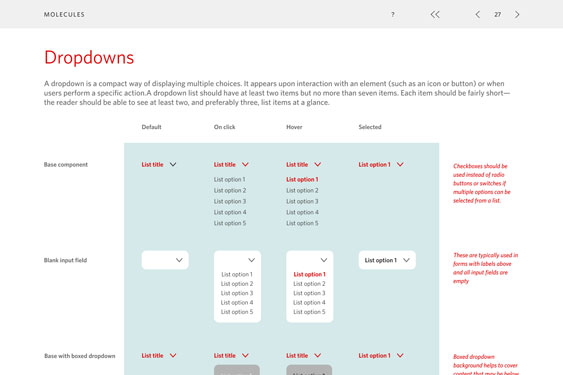
Task: Select List option 3 in Base Hover list
Action: (302, 201)
